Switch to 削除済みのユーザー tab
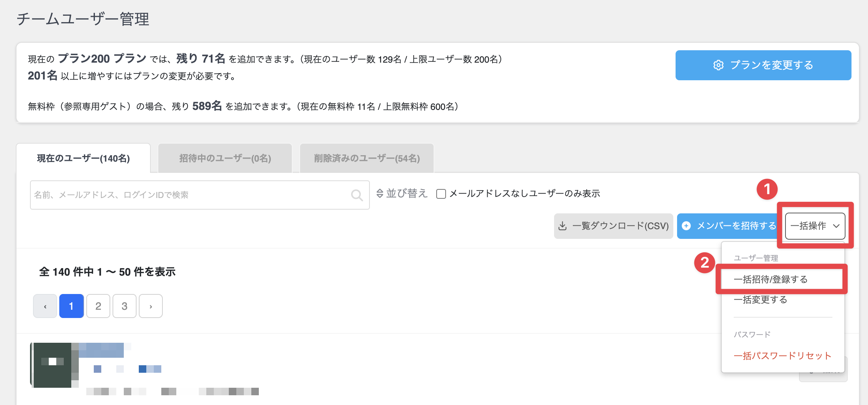Screen dimensions: 868x405 367,158
